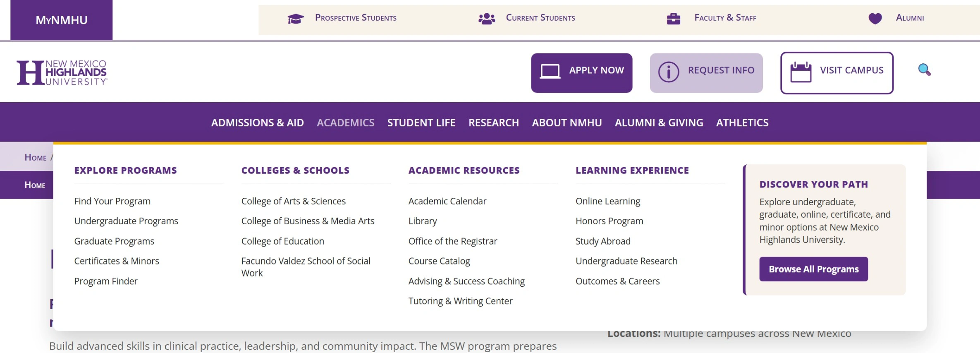This screenshot has width=980, height=353.
Task: Click Find Your Program link
Action: coord(112,201)
